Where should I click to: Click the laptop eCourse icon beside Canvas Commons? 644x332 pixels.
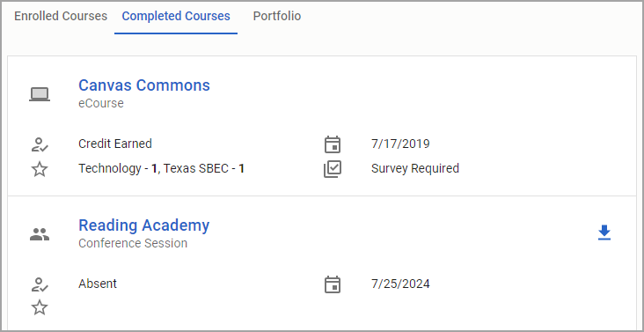[40, 94]
